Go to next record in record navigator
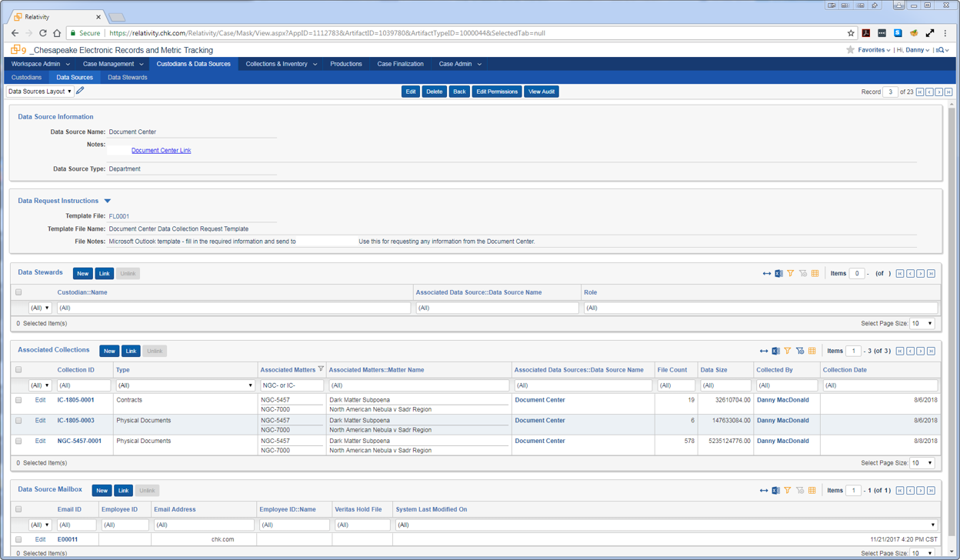This screenshot has height=560, width=960. point(938,92)
